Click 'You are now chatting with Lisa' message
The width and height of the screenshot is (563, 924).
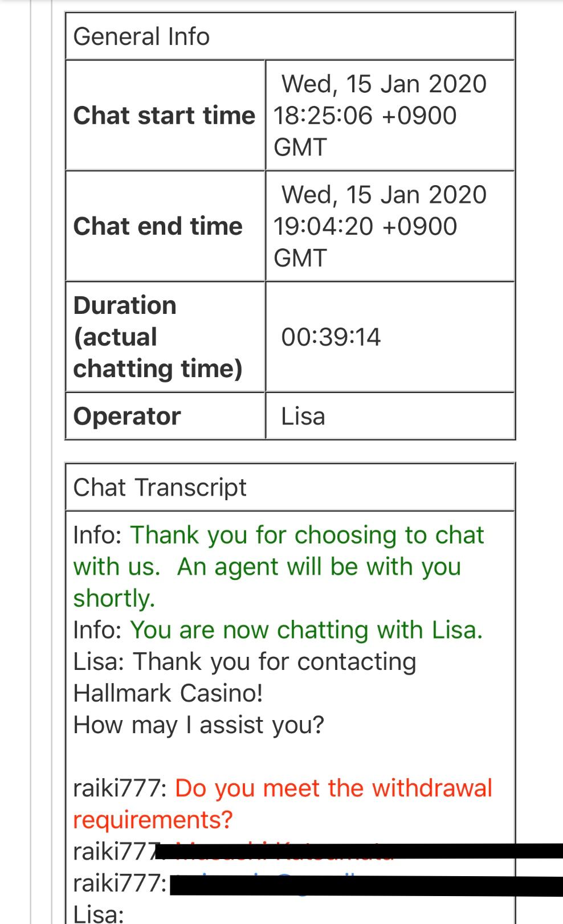306,630
